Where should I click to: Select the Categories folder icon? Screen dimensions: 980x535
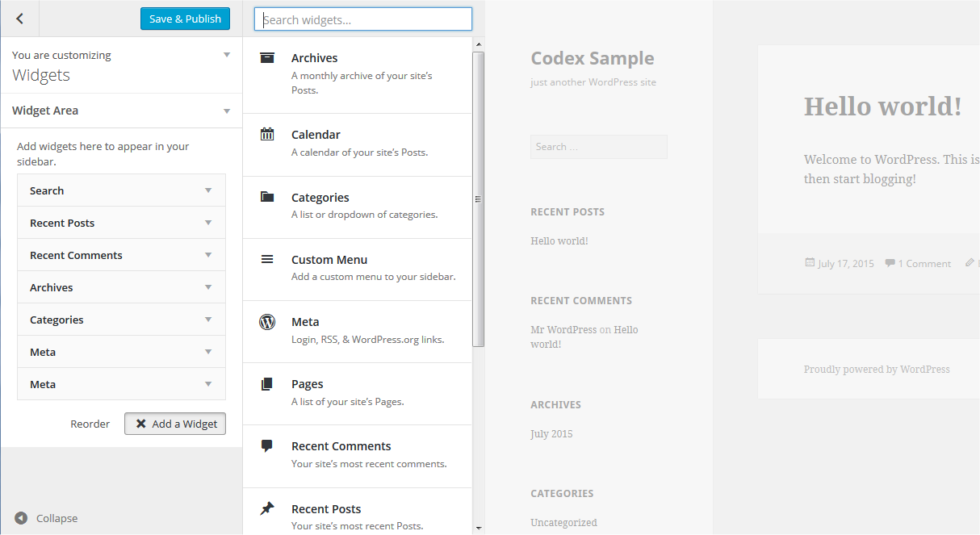click(x=267, y=197)
